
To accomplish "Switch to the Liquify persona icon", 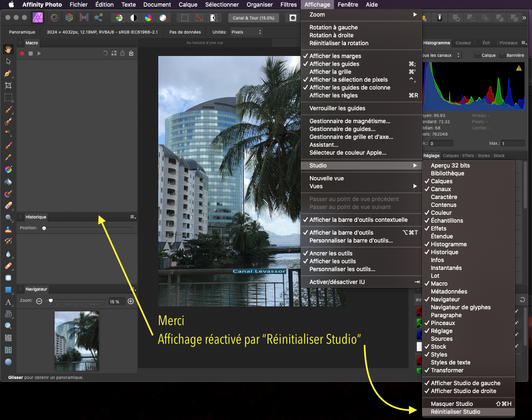I will [x=54, y=17].
